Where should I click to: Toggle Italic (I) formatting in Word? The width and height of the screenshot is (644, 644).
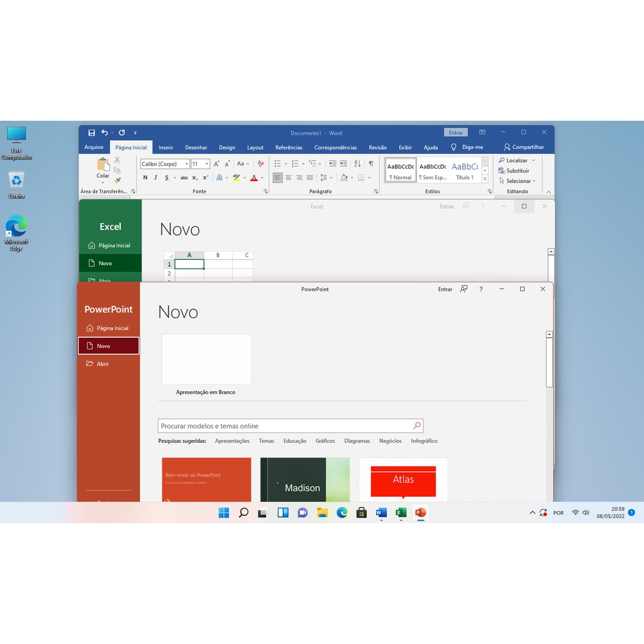tap(155, 177)
